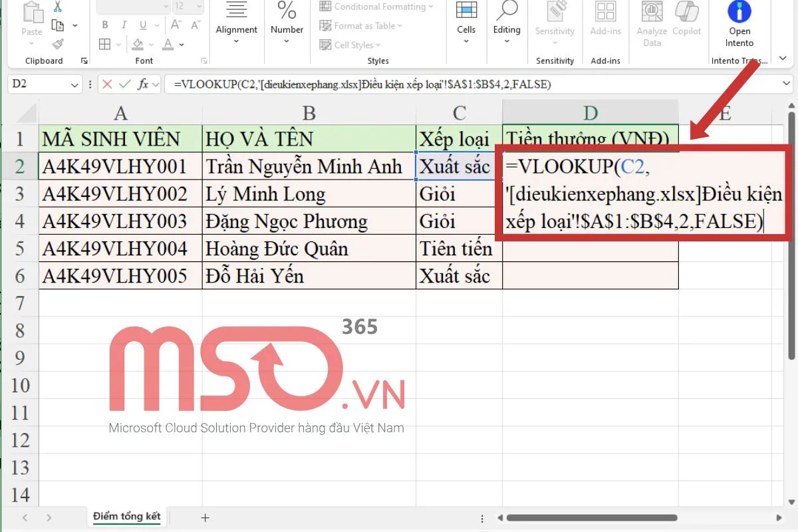The height and width of the screenshot is (532, 798).
Task: Toggle bold formatting
Action: pos(104,25)
